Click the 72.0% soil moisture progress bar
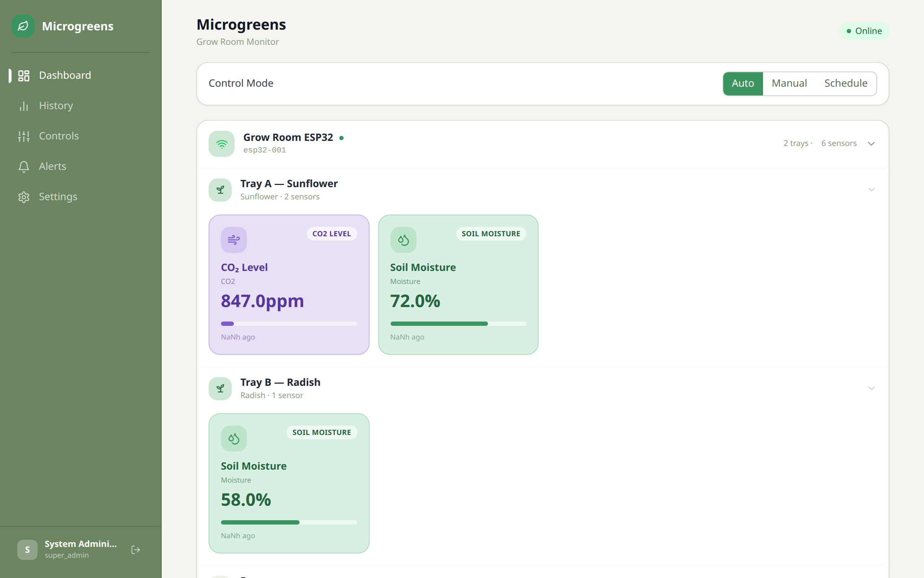 [x=458, y=324]
